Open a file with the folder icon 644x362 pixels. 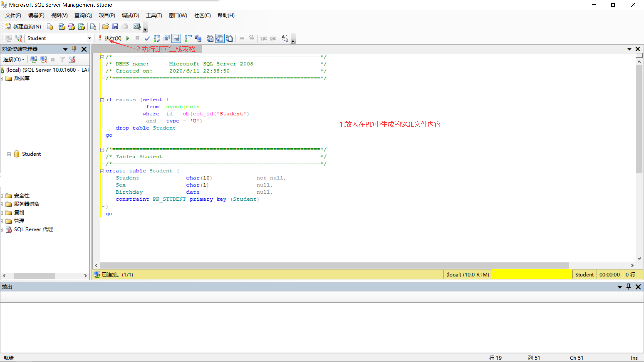[105, 27]
